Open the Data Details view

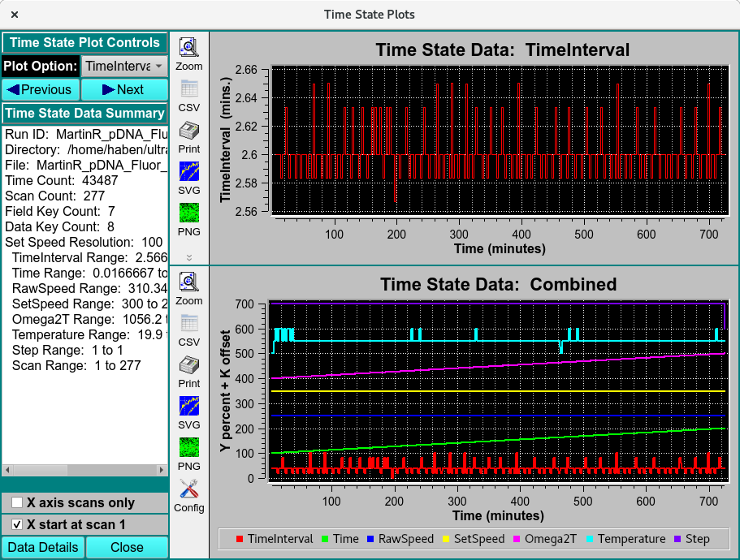click(x=43, y=547)
